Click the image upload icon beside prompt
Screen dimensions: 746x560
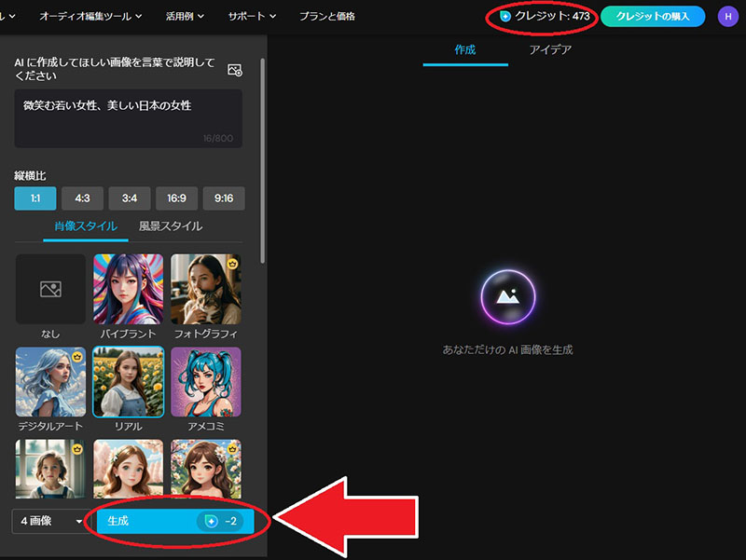(235, 70)
